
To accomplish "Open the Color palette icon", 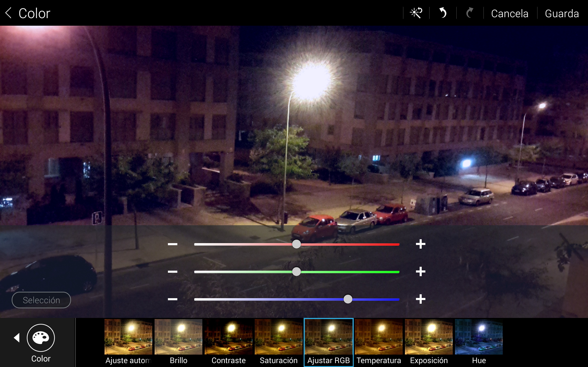I will [41, 338].
